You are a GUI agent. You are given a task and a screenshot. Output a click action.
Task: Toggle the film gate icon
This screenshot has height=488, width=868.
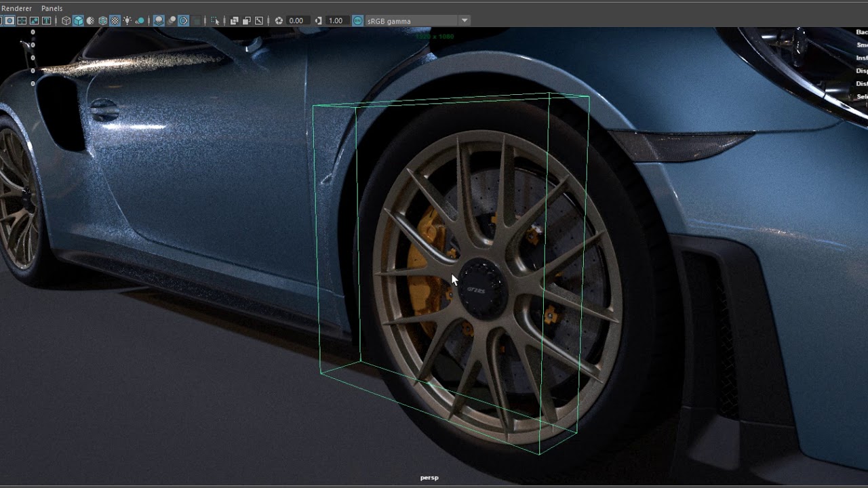click(9, 21)
